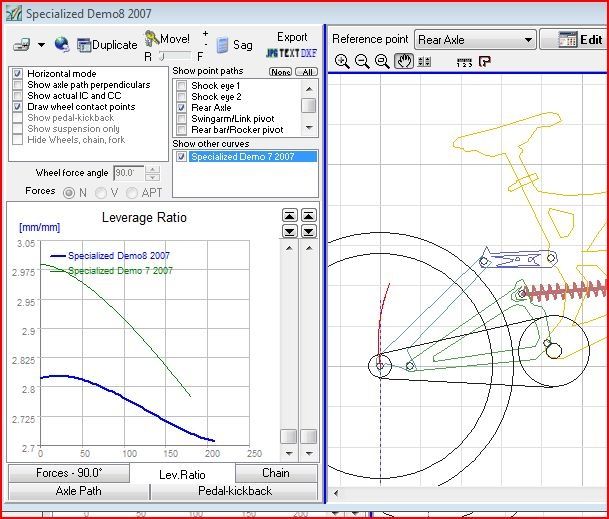The image size is (609, 519).
Task: Click right chart scrollbar down arrow
Action: pos(309,453)
